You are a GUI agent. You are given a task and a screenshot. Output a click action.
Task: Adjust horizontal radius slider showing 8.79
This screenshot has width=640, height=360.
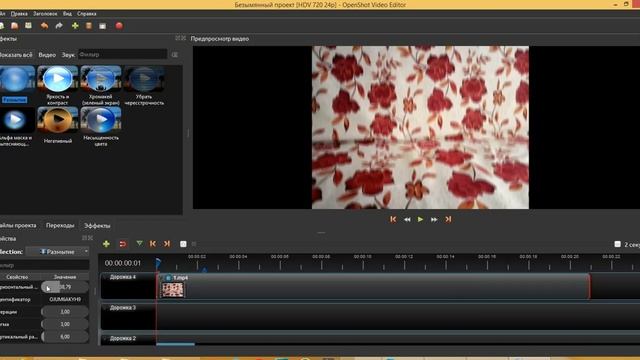[64, 287]
